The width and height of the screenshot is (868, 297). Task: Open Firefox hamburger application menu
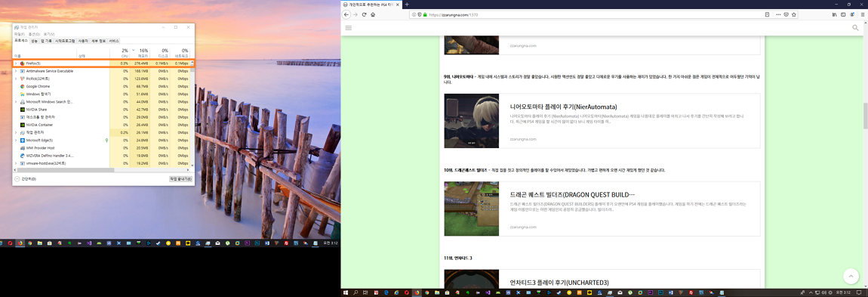[x=862, y=14]
